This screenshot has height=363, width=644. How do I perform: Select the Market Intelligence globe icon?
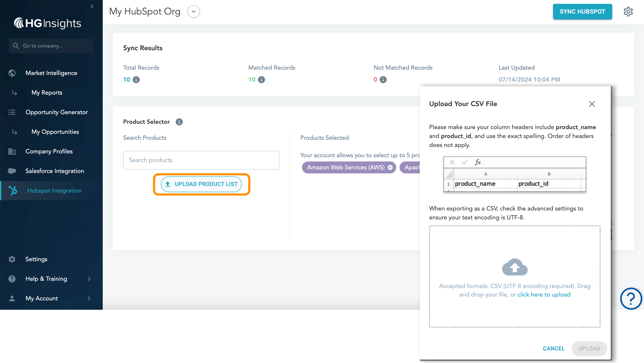coord(12,73)
